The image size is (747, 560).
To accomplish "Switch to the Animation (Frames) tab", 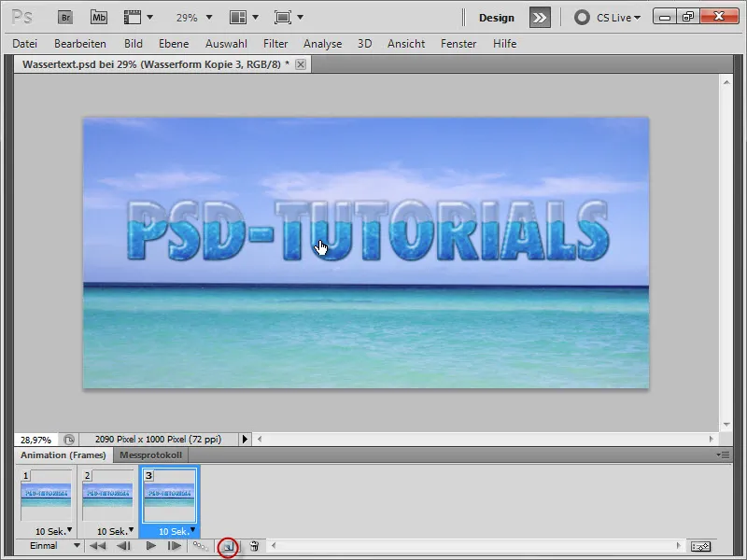I will [x=63, y=455].
